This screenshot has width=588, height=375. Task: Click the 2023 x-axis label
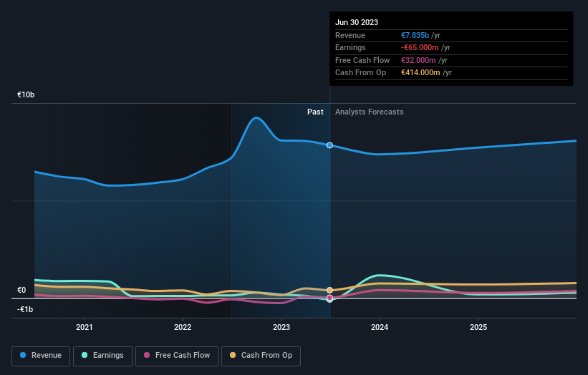click(x=281, y=327)
